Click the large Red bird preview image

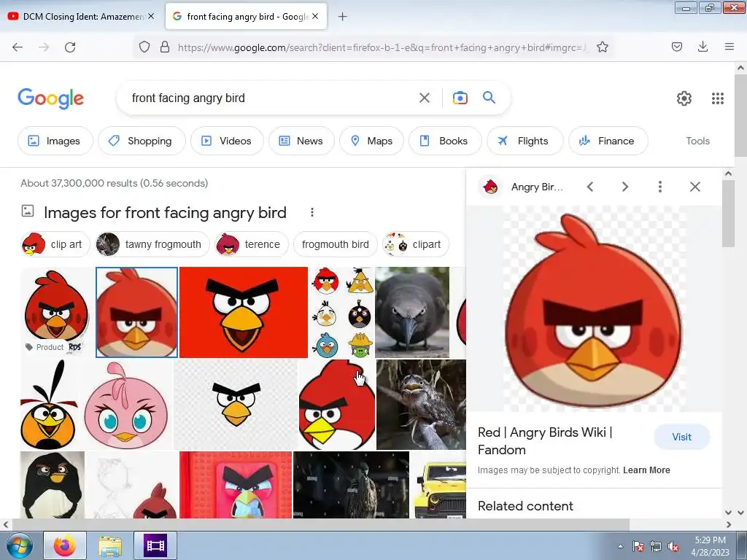click(594, 308)
